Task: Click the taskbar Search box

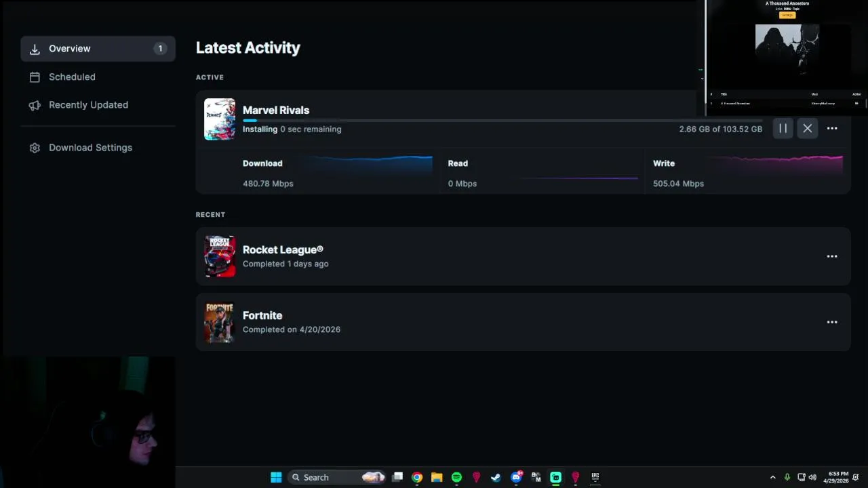Action: (x=337, y=477)
